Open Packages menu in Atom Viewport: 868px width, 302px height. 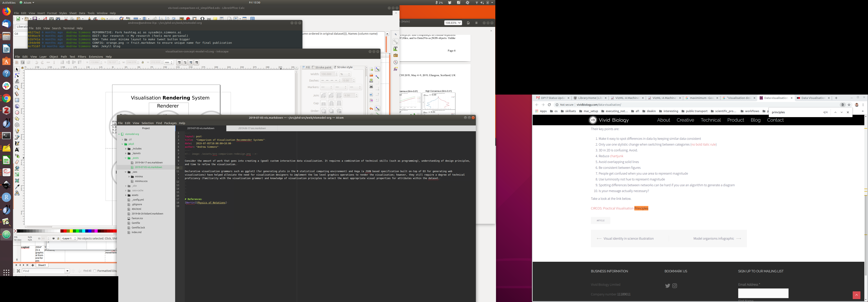(170, 123)
